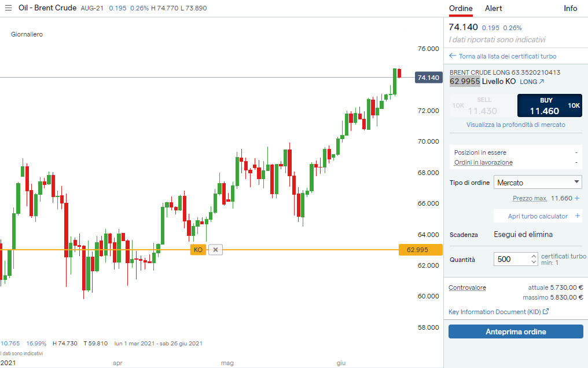
Task: Click the plus icon beside Prezzo max.
Action: click(x=577, y=198)
